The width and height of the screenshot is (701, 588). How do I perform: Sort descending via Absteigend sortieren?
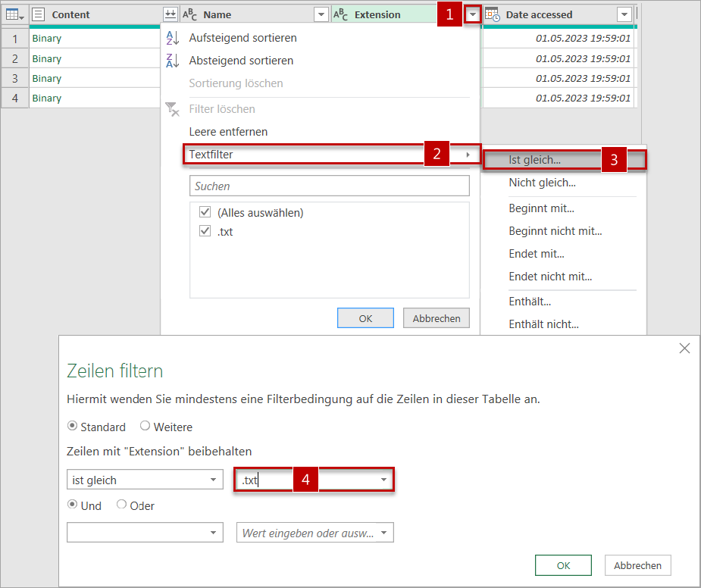(241, 61)
